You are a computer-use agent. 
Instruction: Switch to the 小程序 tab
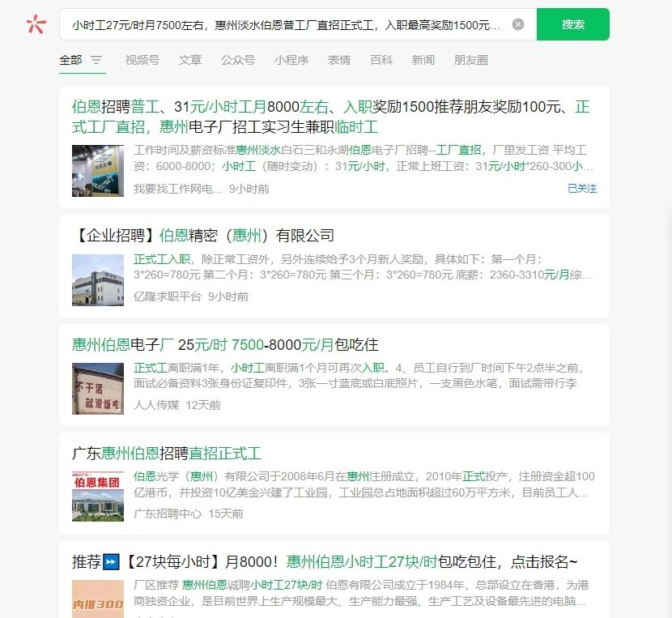click(291, 60)
